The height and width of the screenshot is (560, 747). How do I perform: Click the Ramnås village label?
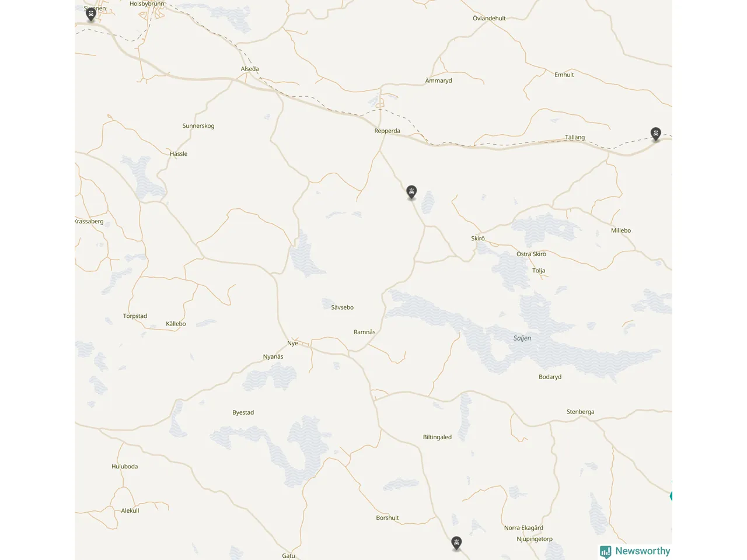pyautogui.click(x=365, y=332)
